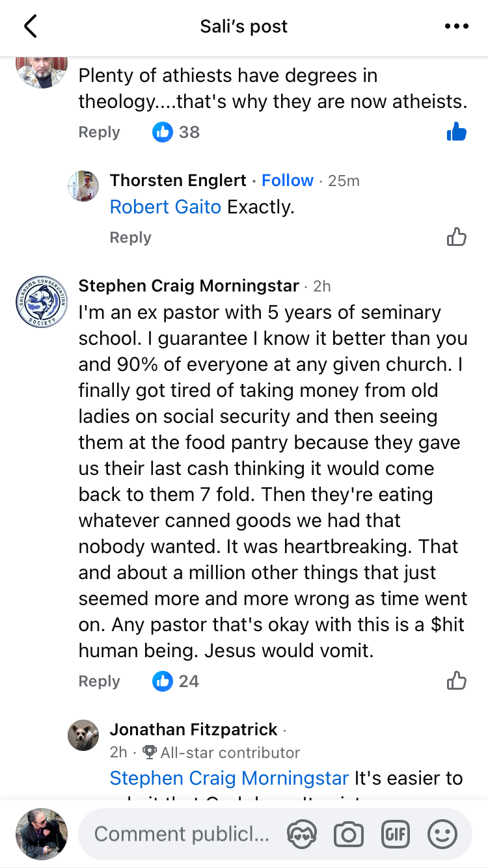This screenshot has height=868, width=488.
Task: View reactions on the 38-like comment
Action: click(x=176, y=132)
